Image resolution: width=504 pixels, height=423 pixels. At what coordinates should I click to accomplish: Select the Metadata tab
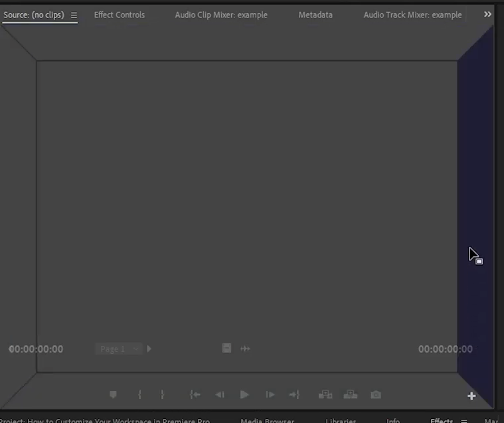[315, 15]
